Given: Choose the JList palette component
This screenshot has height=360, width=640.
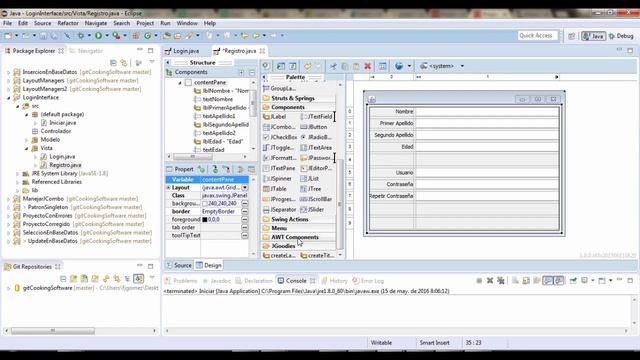Looking at the screenshot, I should [310, 179].
